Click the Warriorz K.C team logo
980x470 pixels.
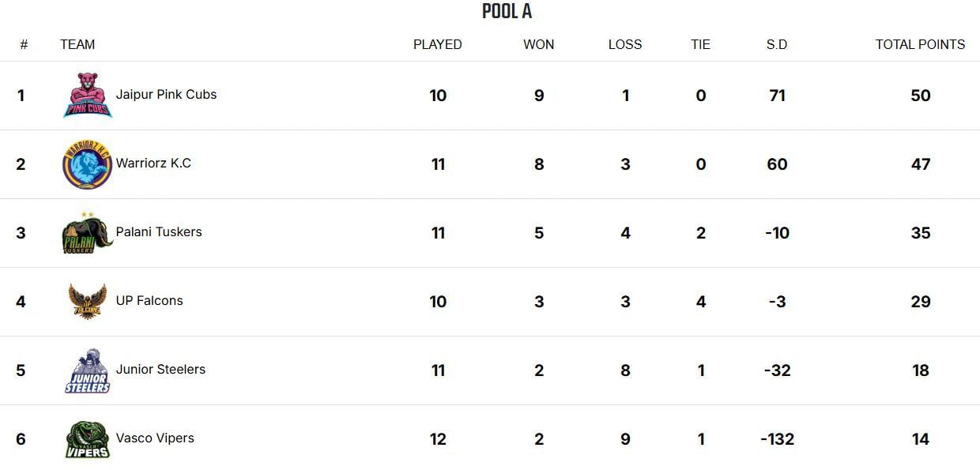(x=87, y=164)
